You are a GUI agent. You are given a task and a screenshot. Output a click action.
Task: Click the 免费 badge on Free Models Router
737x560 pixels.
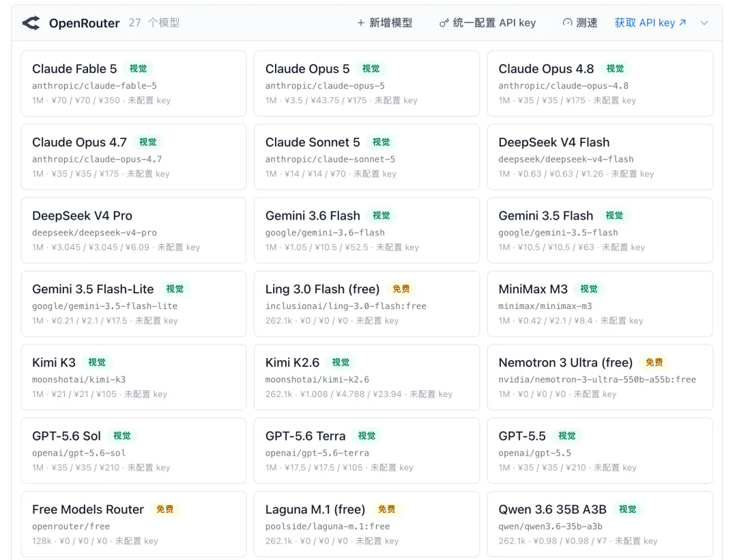pos(165,510)
